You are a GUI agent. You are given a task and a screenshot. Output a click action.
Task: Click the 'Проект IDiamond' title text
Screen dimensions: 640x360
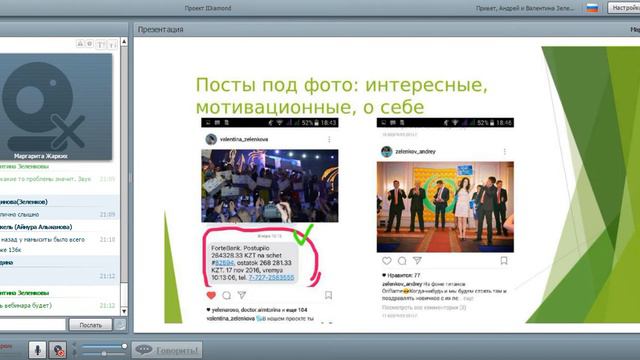tap(208, 8)
